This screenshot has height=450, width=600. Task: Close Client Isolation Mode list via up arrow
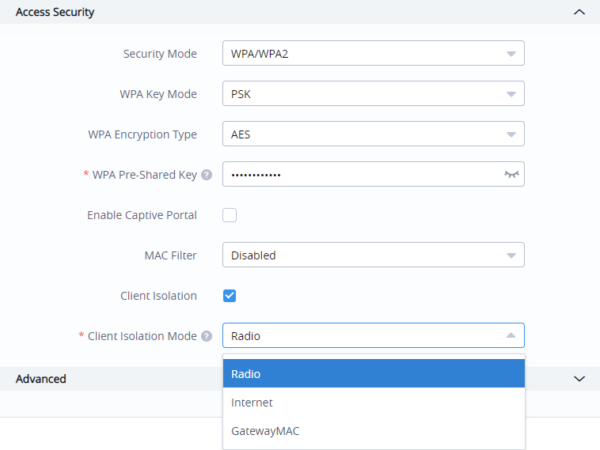tap(511, 336)
